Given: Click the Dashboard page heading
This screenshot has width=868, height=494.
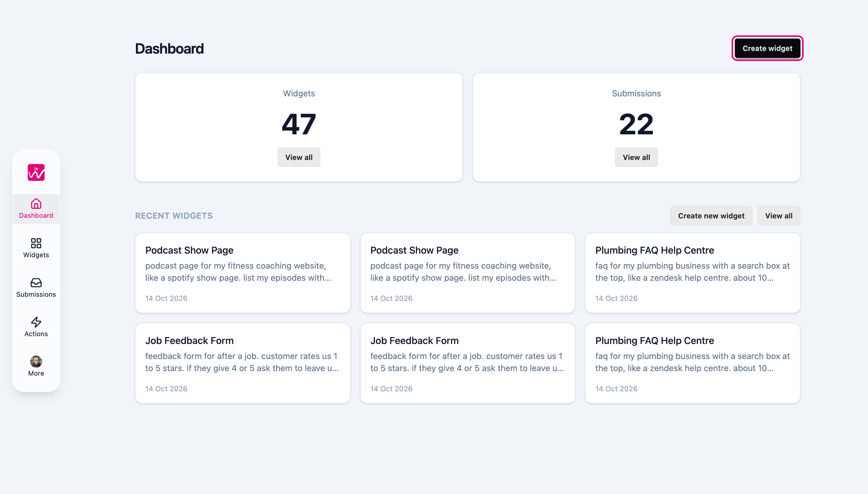Looking at the screenshot, I should coord(169,48).
